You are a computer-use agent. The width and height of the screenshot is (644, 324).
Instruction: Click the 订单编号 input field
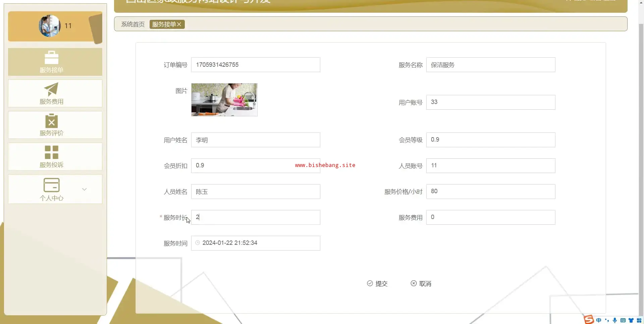coord(256,65)
